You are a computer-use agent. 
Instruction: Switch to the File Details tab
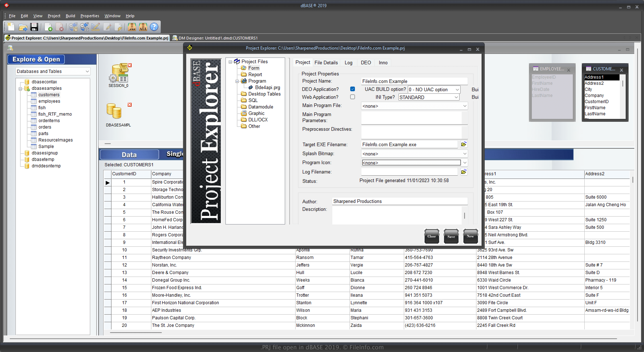click(x=325, y=62)
